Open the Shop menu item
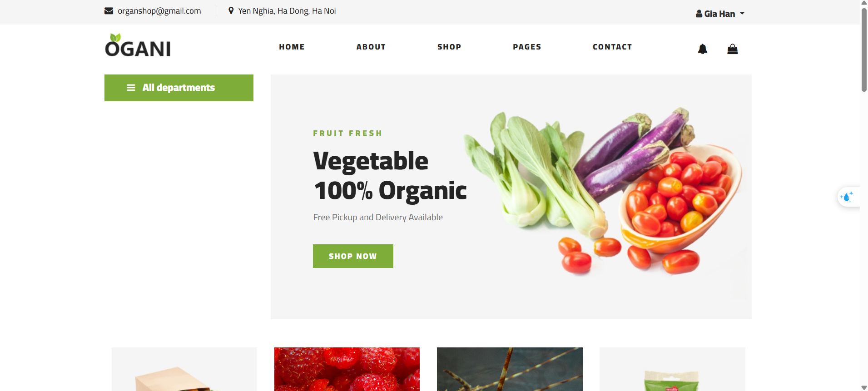The height and width of the screenshot is (391, 868). [x=449, y=47]
